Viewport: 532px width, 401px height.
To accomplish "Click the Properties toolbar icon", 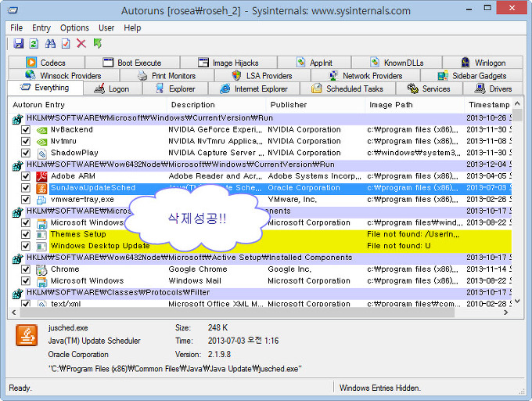I will [x=66, y=44].
